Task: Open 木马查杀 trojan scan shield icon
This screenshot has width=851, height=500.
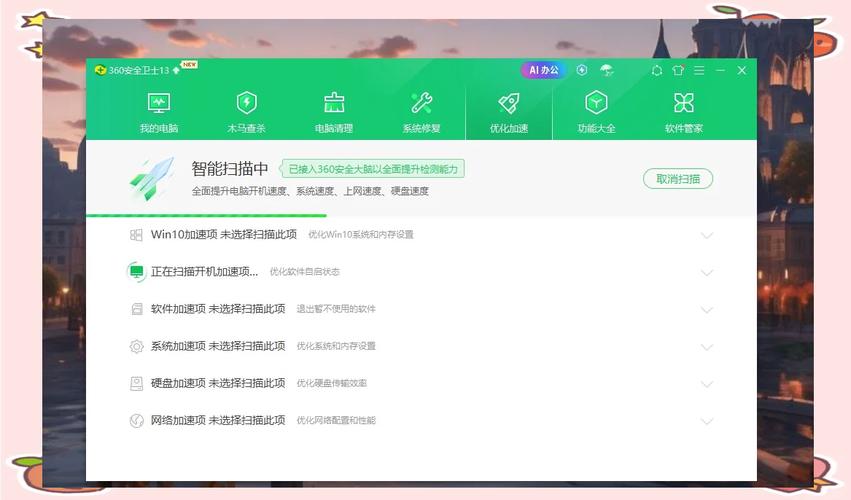Action: (246, 112)
